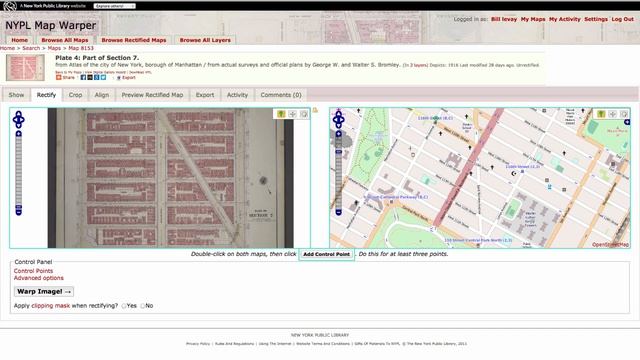Pan the OpenStreetMap view right
Viewport: 640px width, 360px height.
click(342, 120)
